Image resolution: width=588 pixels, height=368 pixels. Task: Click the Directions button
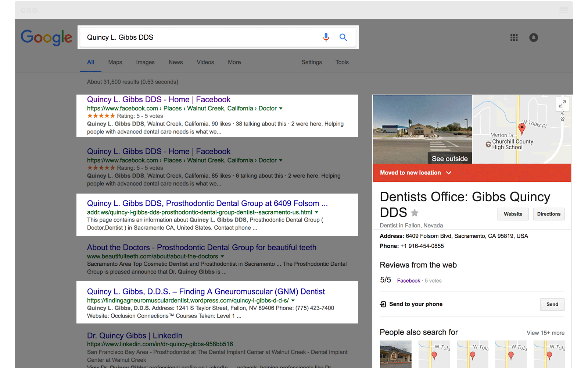[x=549, y=214]
